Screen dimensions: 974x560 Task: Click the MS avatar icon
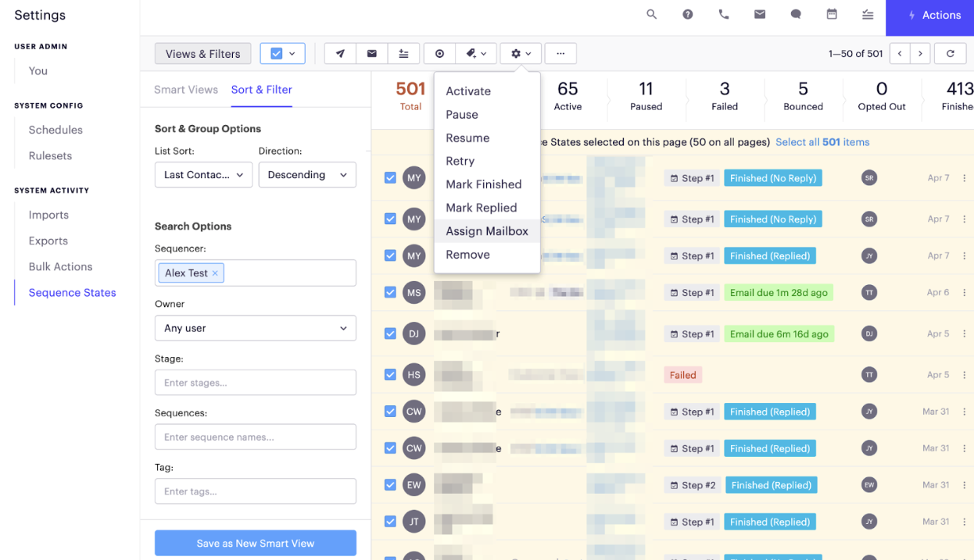414,292
